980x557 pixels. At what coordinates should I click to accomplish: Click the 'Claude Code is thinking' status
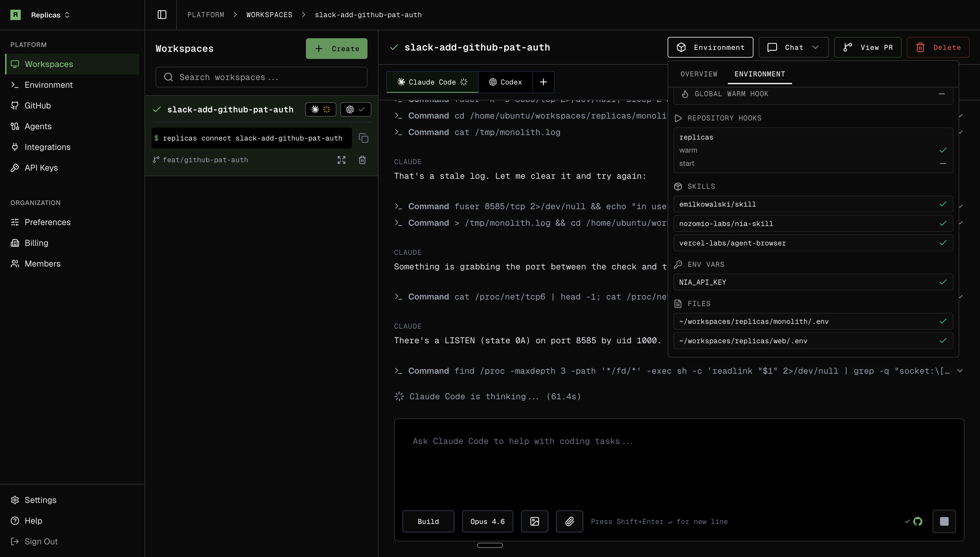(x=487, y=396)
